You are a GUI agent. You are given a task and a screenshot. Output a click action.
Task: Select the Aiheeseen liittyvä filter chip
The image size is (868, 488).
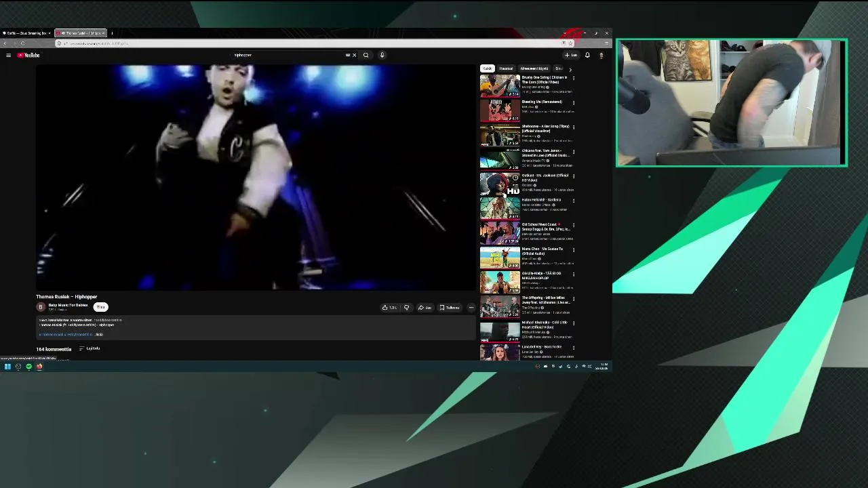534,68
